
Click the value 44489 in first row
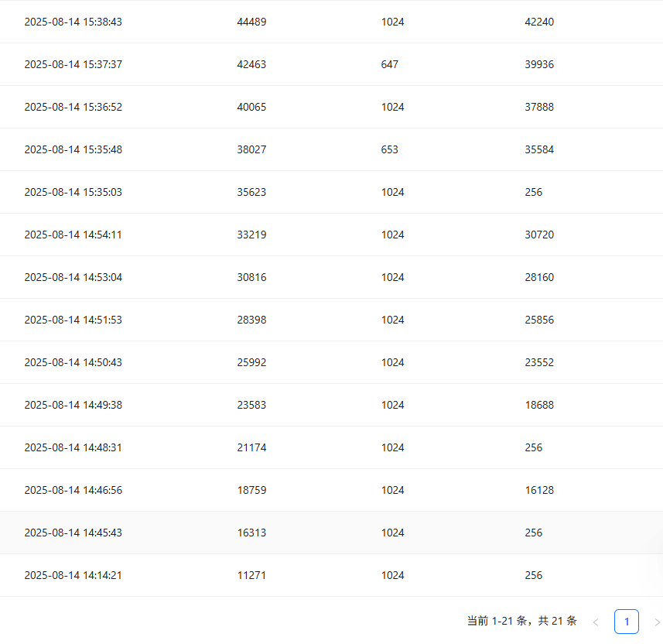click(x=251, y=22)
